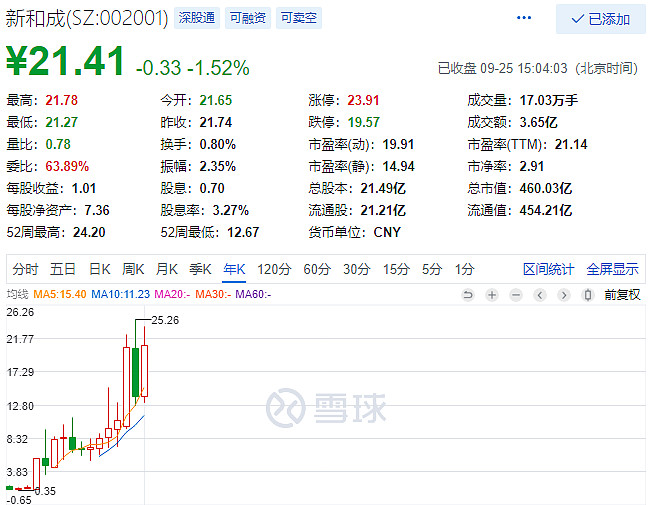Image resolution: width=662 pixels, height=505 pixels.
Task: Click the 每股净资产 value 7.36
Action: pyautogui.click(x=97, y=210)
